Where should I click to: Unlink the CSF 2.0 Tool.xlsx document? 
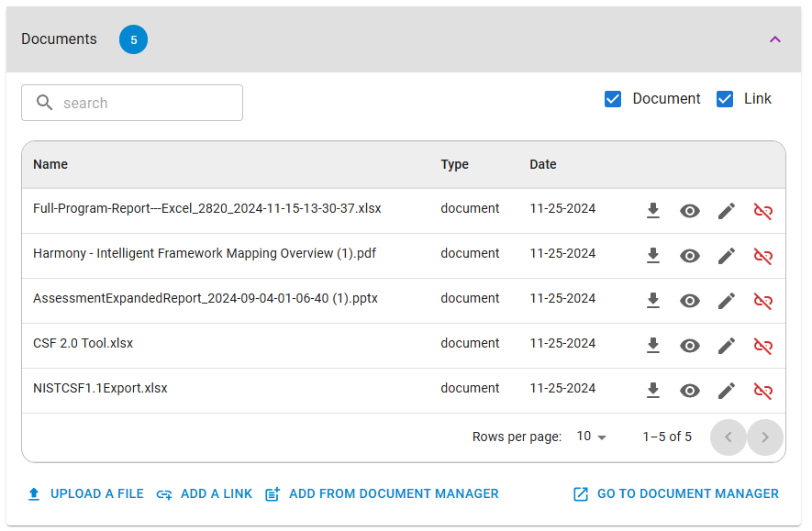763,346
